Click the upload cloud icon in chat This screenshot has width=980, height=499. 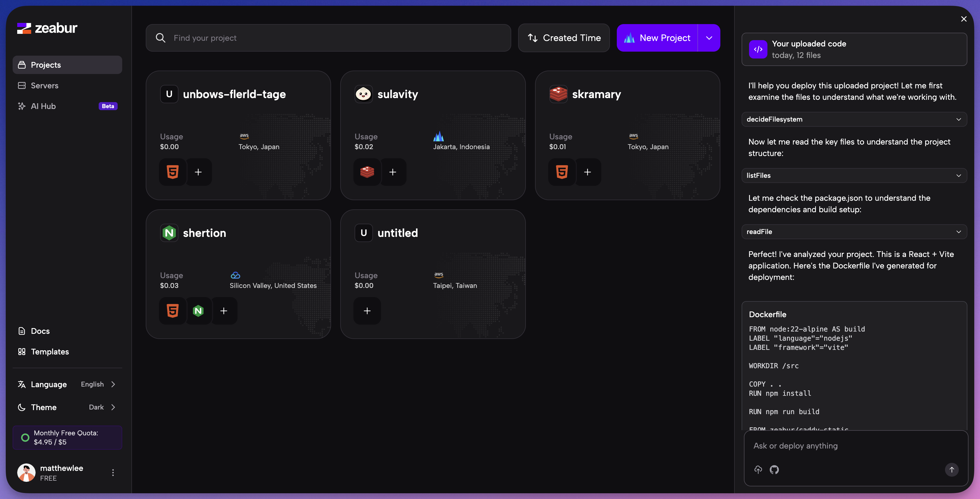coord(758,470)
